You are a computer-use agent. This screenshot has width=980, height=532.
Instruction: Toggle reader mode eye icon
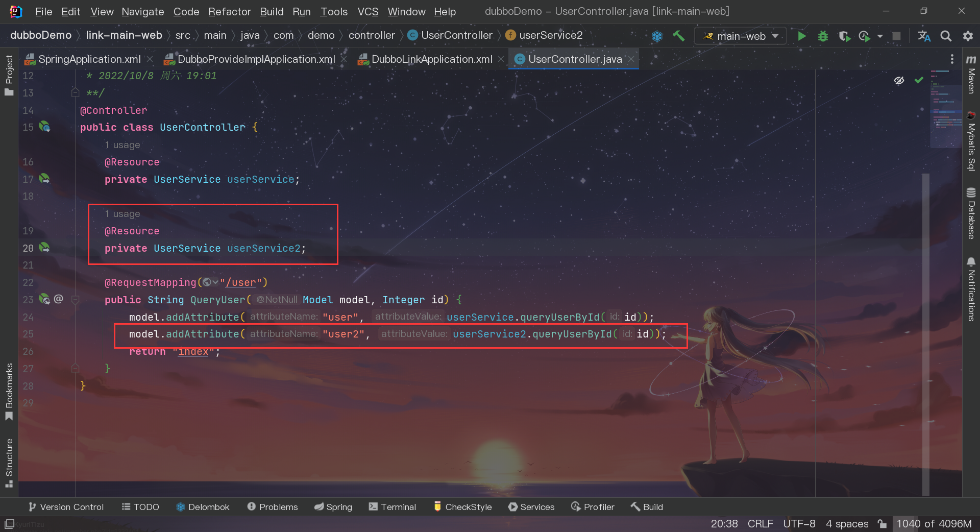899,80
